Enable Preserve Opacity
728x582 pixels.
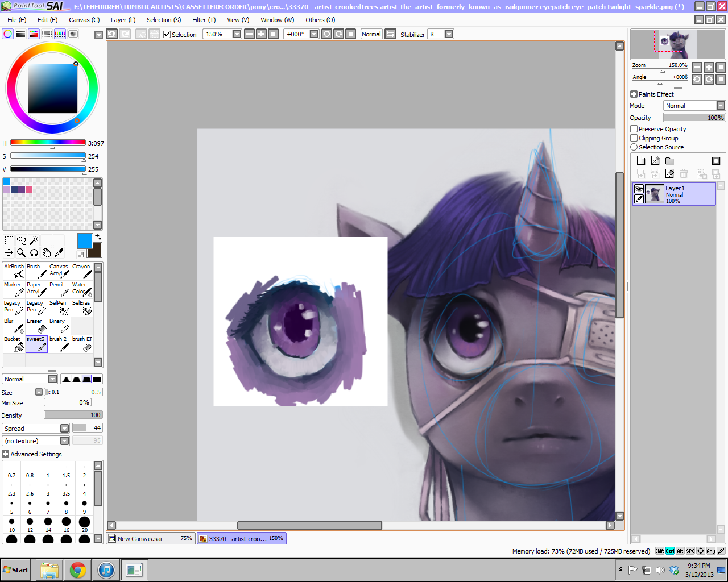click(634, 129)
